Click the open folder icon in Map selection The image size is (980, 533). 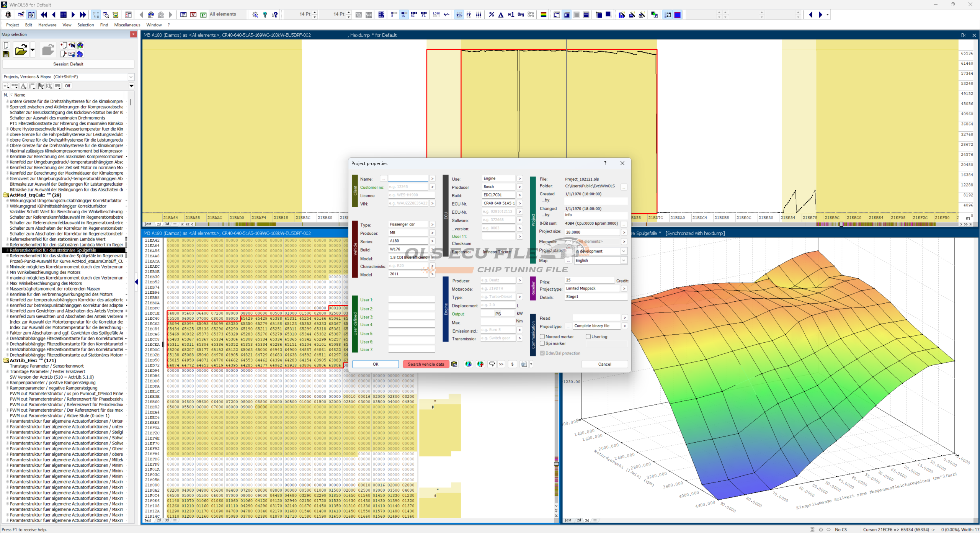pos(21,50)
